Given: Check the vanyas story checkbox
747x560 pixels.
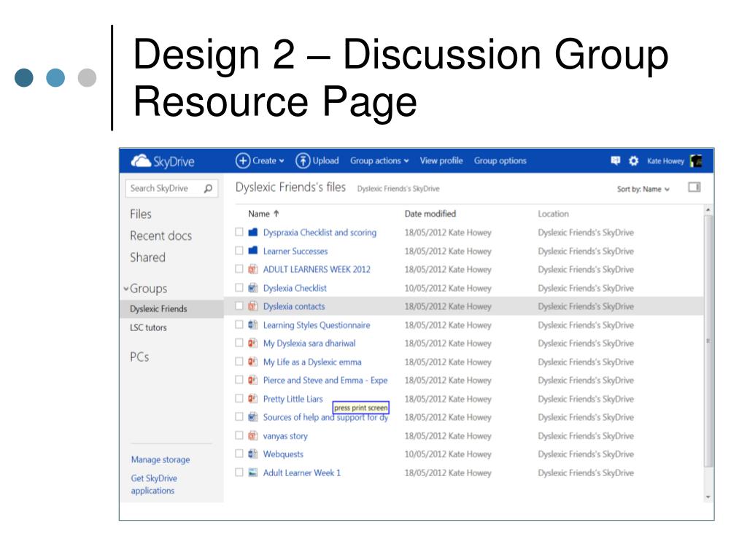Looking at the screenshot, I should pos(239,435).
